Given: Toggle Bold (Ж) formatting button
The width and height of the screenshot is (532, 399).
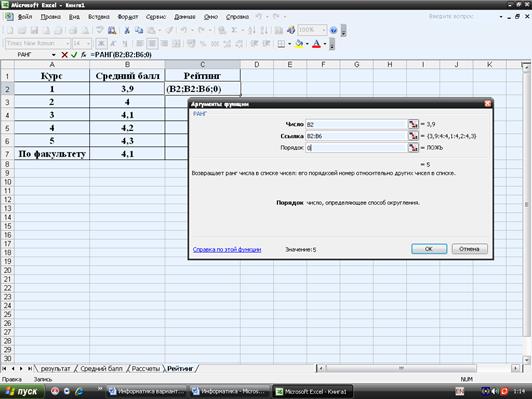Looking at the screenshot, I should tap(101, 43).
